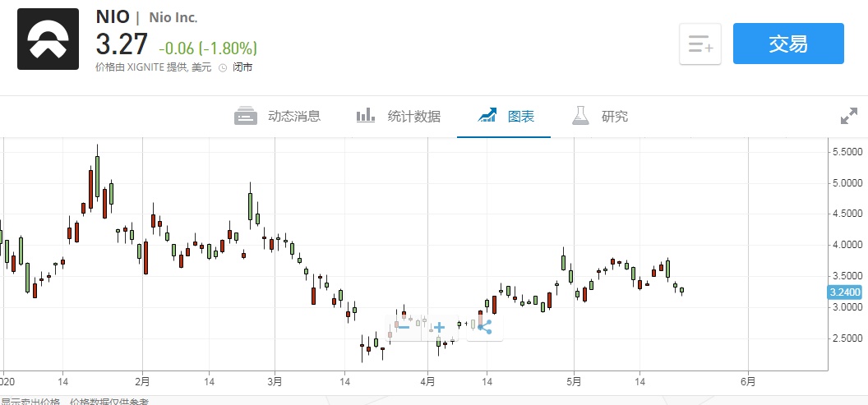Click the 3.2400 current price label

845,292
